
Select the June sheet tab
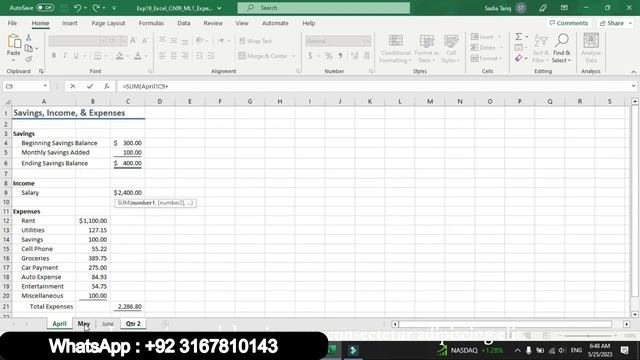click(108, 324)
